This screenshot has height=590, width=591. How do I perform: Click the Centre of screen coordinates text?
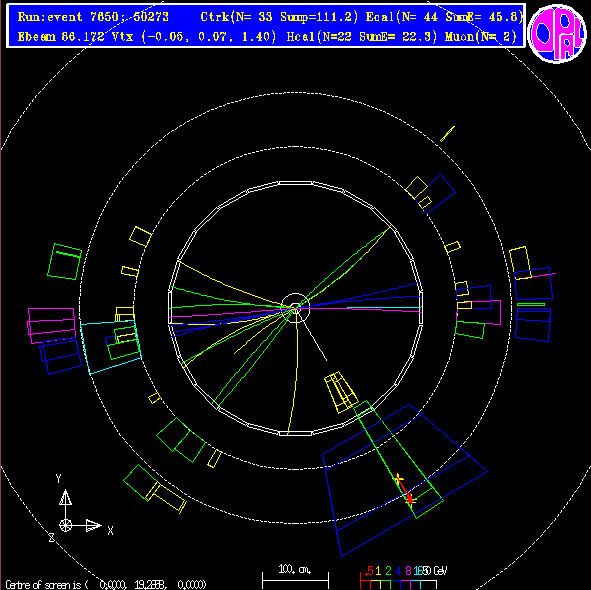coord(106,585)
